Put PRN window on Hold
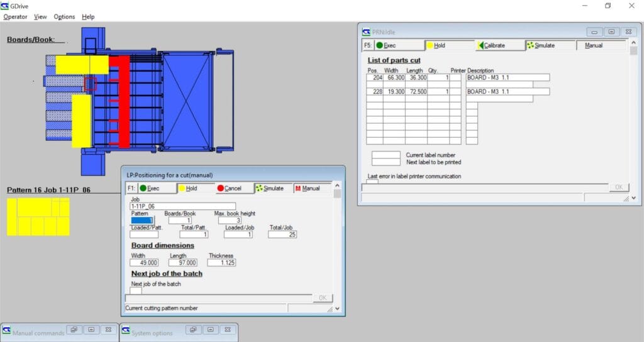Screen dimensions: 644x342 pyautogui.click(x=449, y=45)
